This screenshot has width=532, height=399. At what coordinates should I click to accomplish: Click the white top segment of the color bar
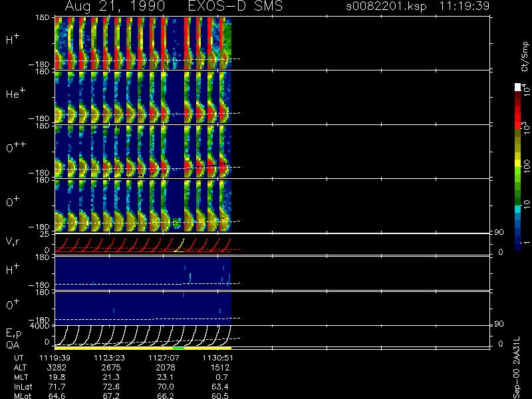(x=518, y=87)
